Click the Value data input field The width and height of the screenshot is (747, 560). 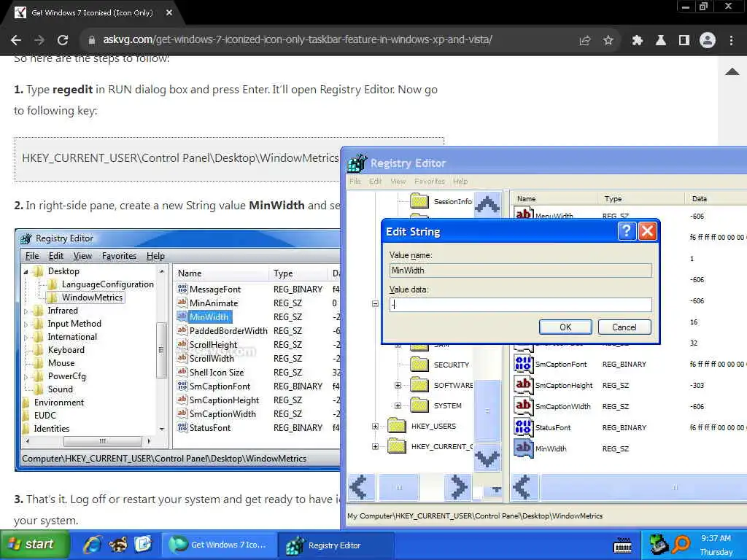(x=521, y=305)
